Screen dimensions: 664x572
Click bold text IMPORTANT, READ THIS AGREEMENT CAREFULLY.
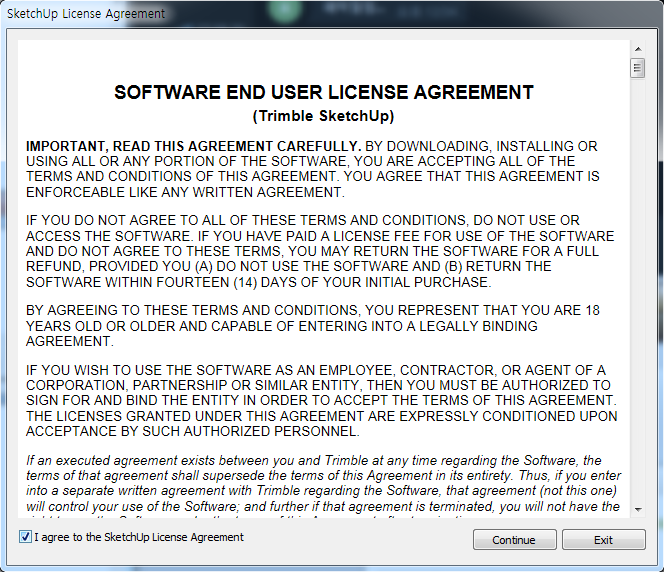tap(194, 146)
